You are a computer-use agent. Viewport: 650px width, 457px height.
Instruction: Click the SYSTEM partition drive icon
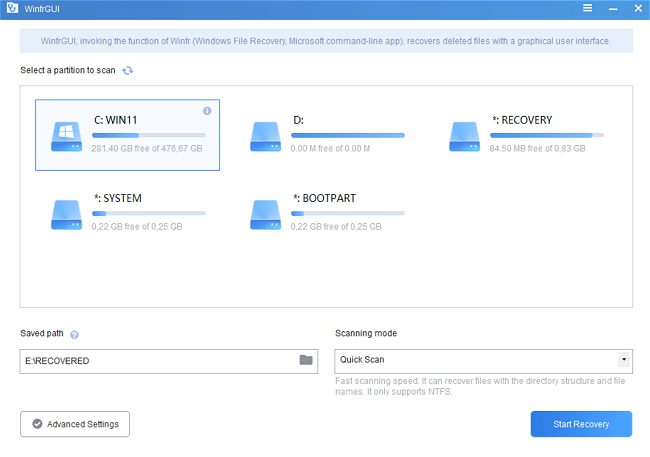click(x=66, y=215)
